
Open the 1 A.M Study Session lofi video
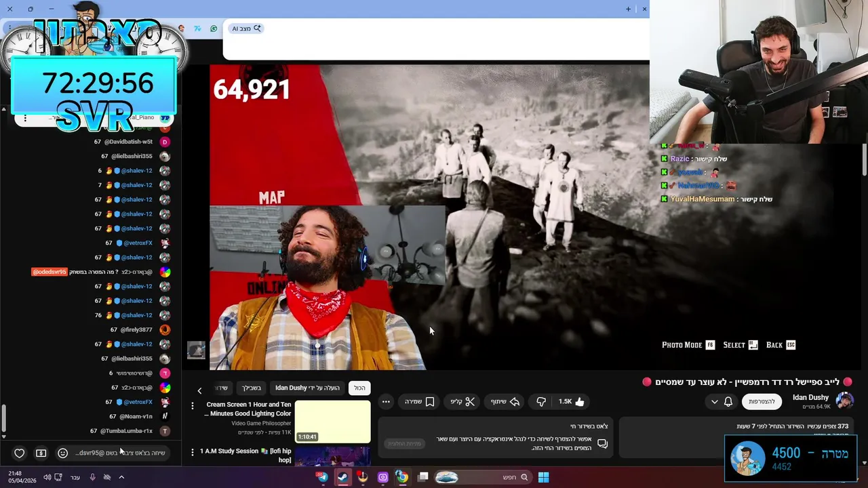tap(333, 456)
